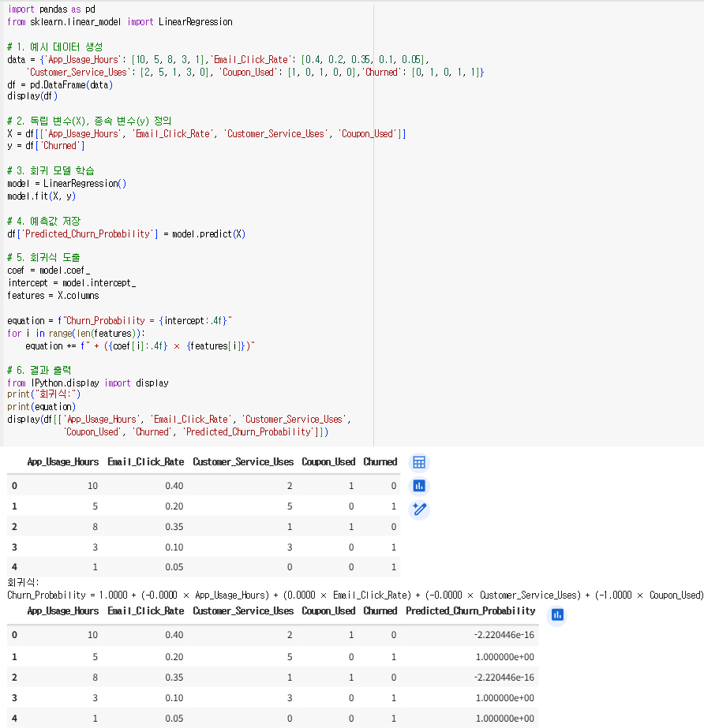
Task: Click the 0.35 cell in first table
Action: coord(174,527)
